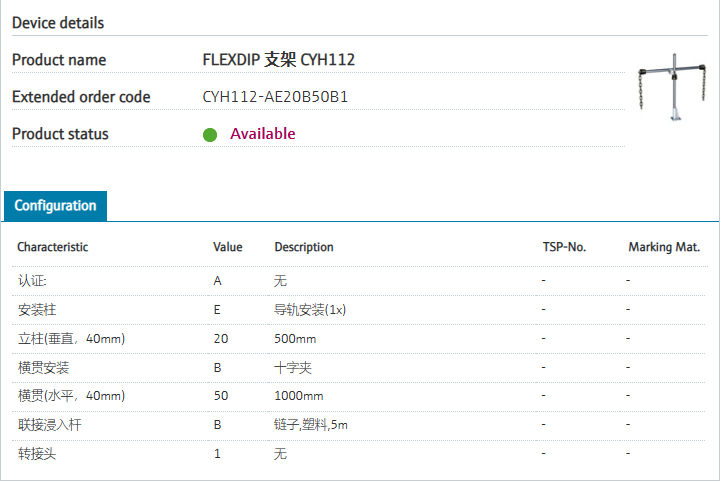Screen dimensions: 721x482
Task: Select the 转接头 characteristic row
Action: click(x=37, y=455)
